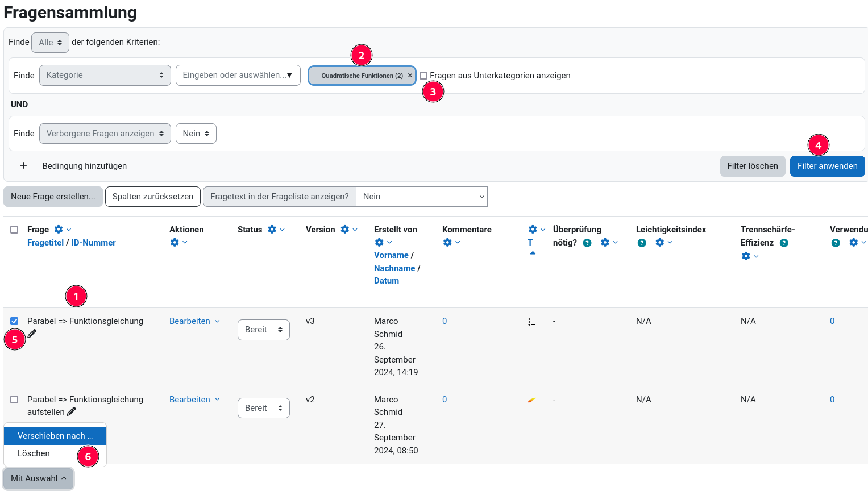Click the category 'Eingeben oder auswählen' field
This screenshot has width=868, height=491.
[x=238, y=75]
